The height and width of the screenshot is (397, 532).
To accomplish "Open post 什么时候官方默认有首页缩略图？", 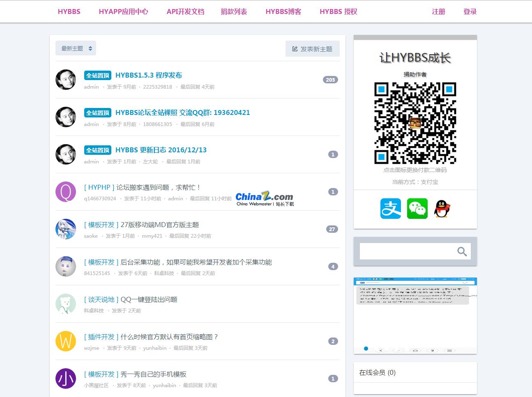I will [170, 337].
